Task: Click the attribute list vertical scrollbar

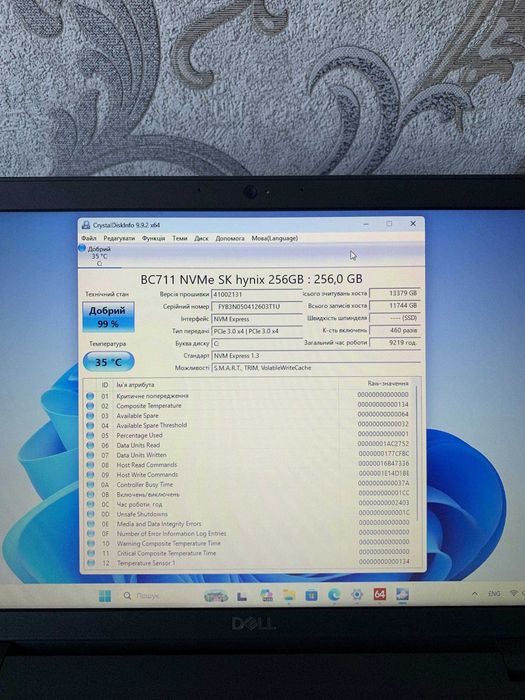Action: pyautogui.click(x=416, y=453)
